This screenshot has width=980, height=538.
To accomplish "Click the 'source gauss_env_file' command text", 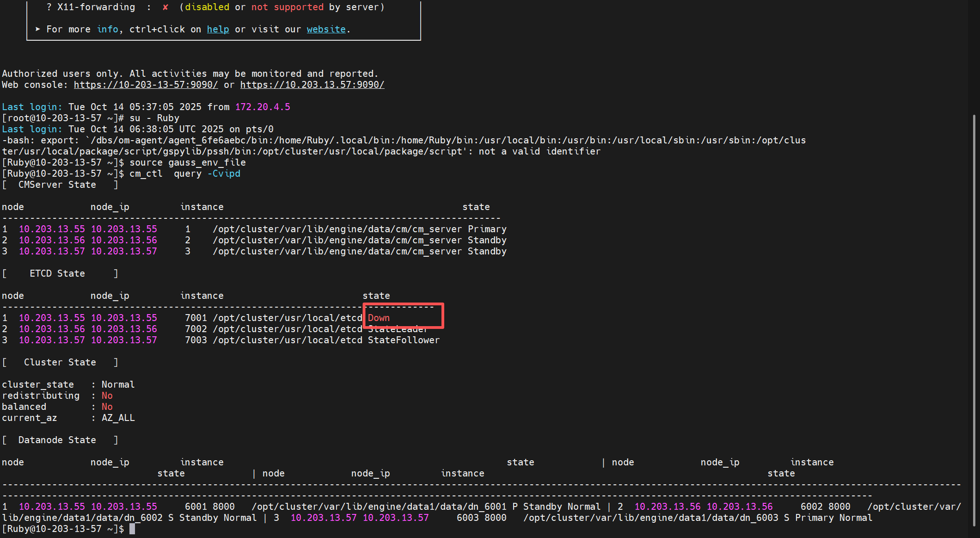I will point(187,162).
